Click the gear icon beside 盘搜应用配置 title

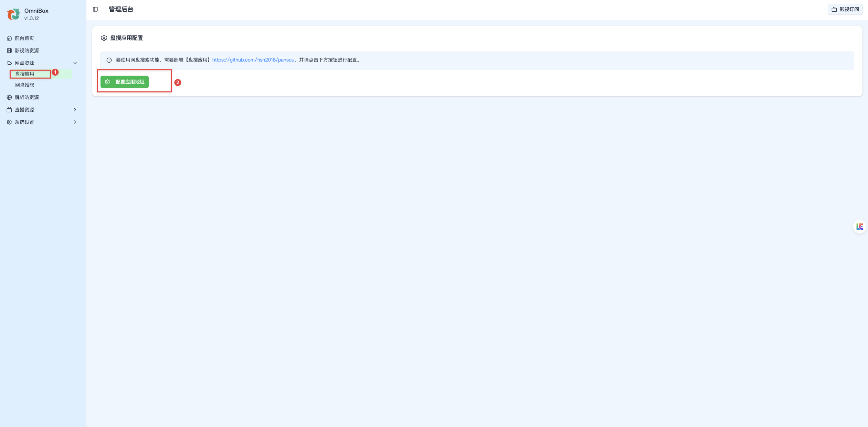[x=104, y=38]
